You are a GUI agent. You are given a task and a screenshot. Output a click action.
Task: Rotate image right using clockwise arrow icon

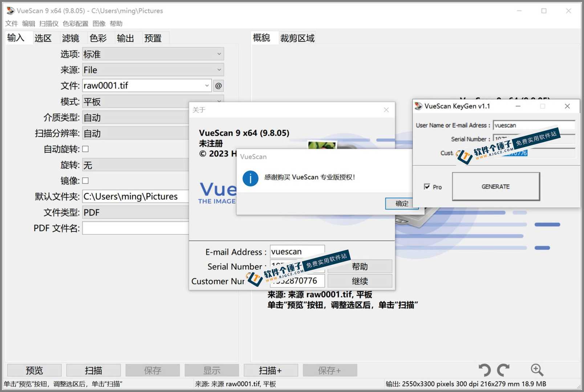point(503,370)
